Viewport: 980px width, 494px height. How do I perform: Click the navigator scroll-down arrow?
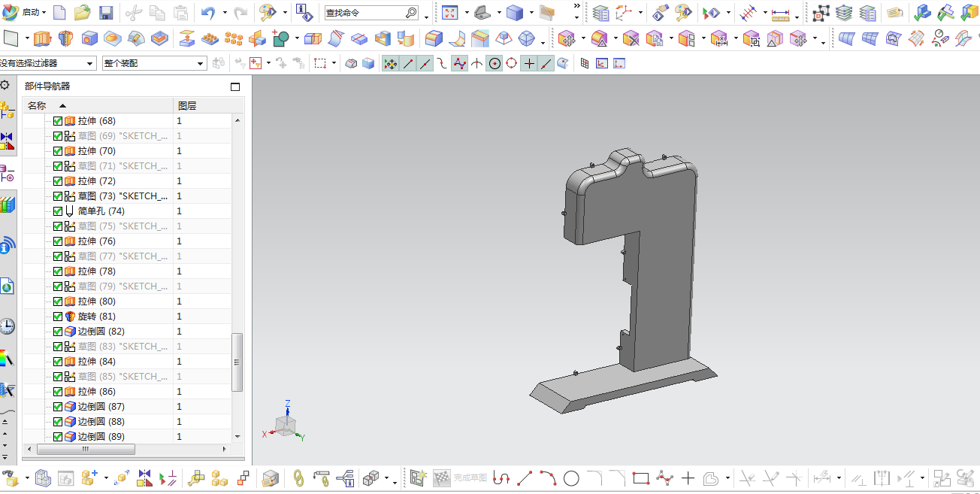[237, 436]
